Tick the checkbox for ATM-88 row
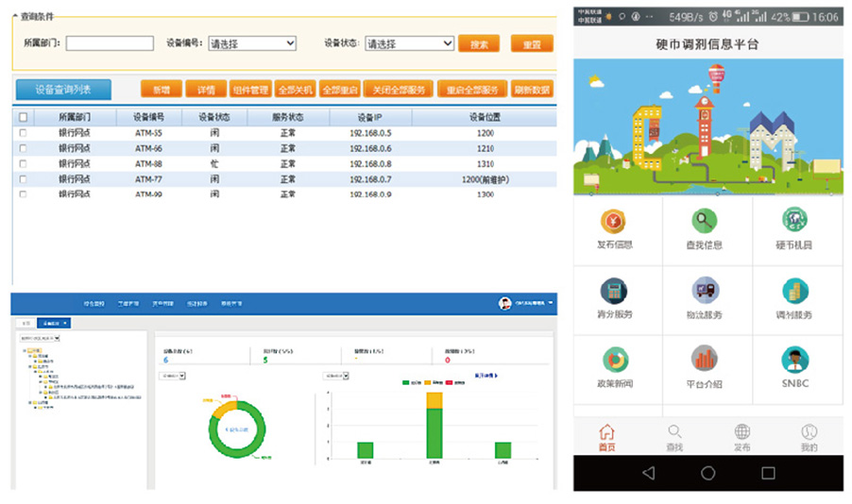Image resolution: width=852 pixels, height=504 pixels. coord(24,163)
